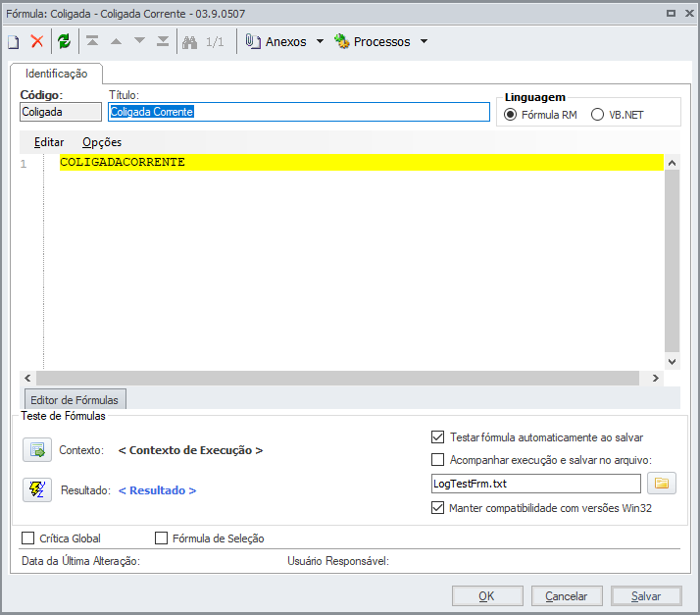
Task: Jump to the last record arrow
Action: (x=163, y=41)
